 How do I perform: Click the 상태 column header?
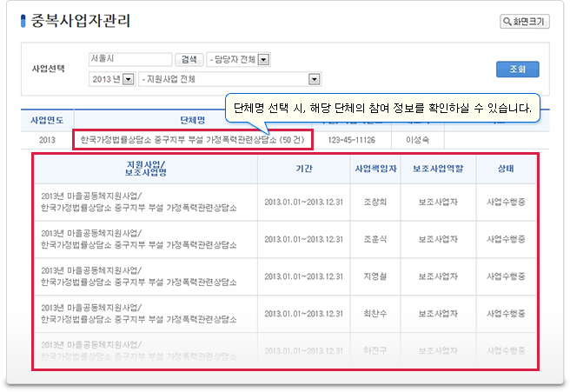tap(506, 169)
